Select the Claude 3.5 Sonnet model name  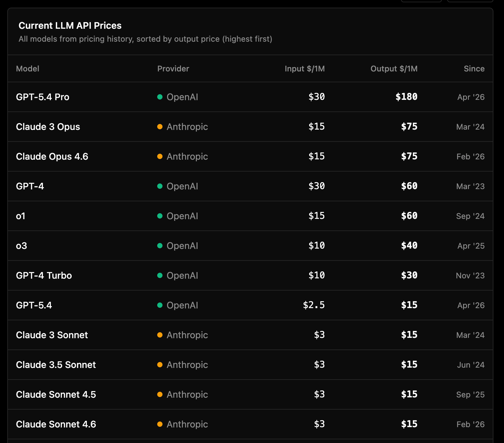tap(56, 365)
